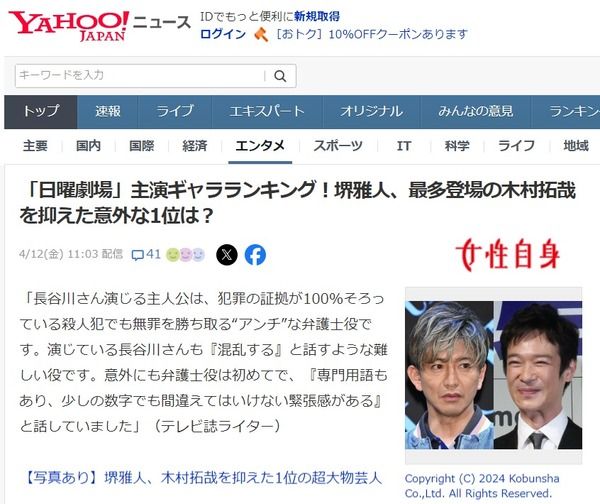Open the 41 comments bubble icon
The width and height of the screenshot is (600, 504).
[137, 255]
